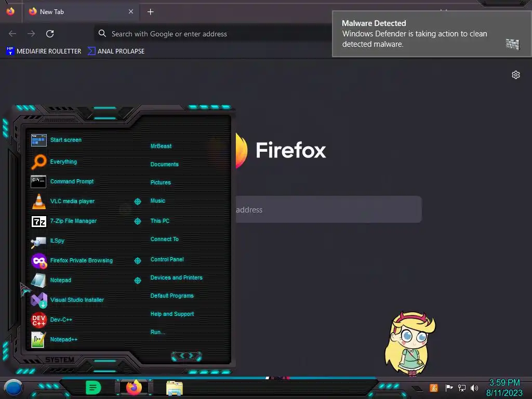Launch Dev-C++ red icon
The image size is (532, 399).
(38, 320)
